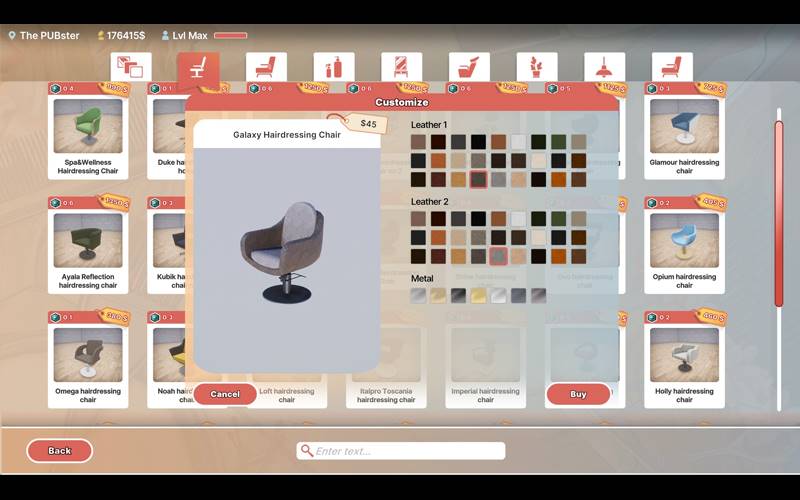The width and height of the screenshot is (800, 500).
Task: Go Back to the previous screen
Action: (60, 451)
